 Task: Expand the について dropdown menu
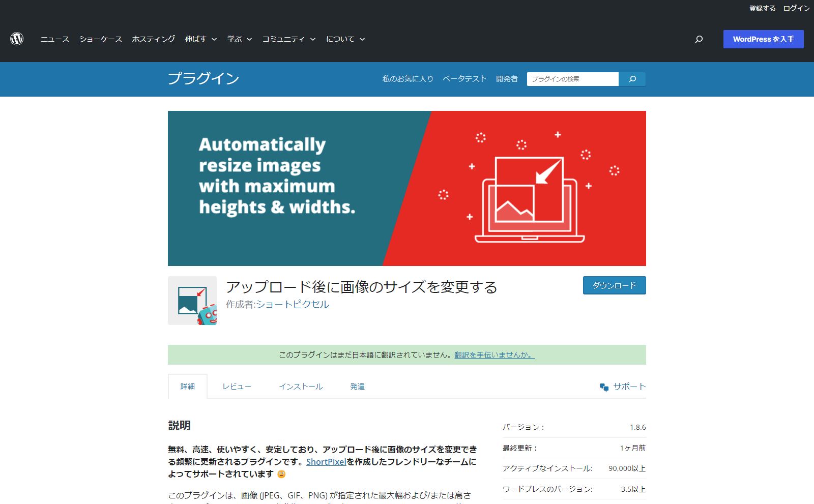(x=345, y=39)
